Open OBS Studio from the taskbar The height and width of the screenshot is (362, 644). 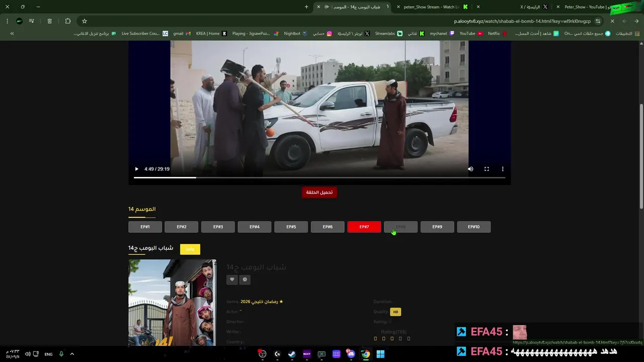click(262, 354)
